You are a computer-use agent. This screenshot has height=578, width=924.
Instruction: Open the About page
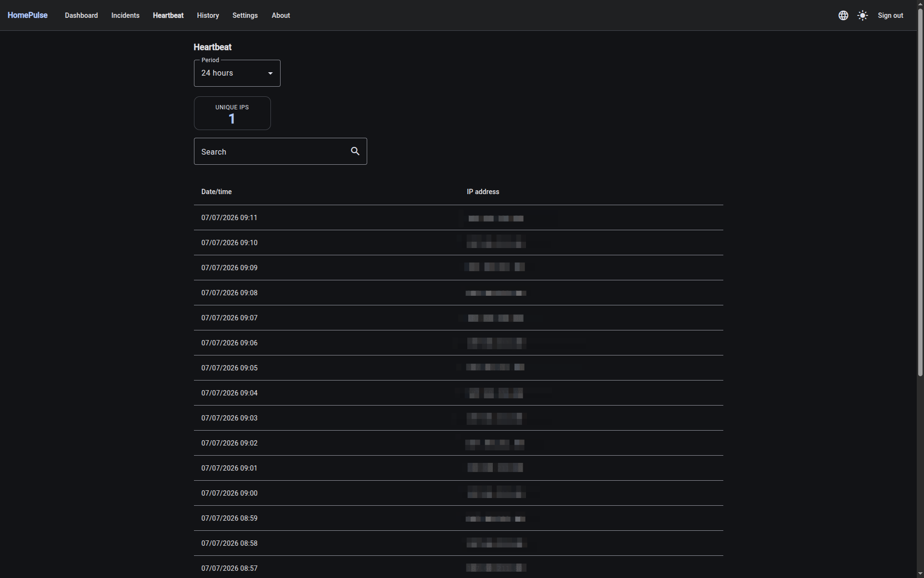tap(281, 15)
